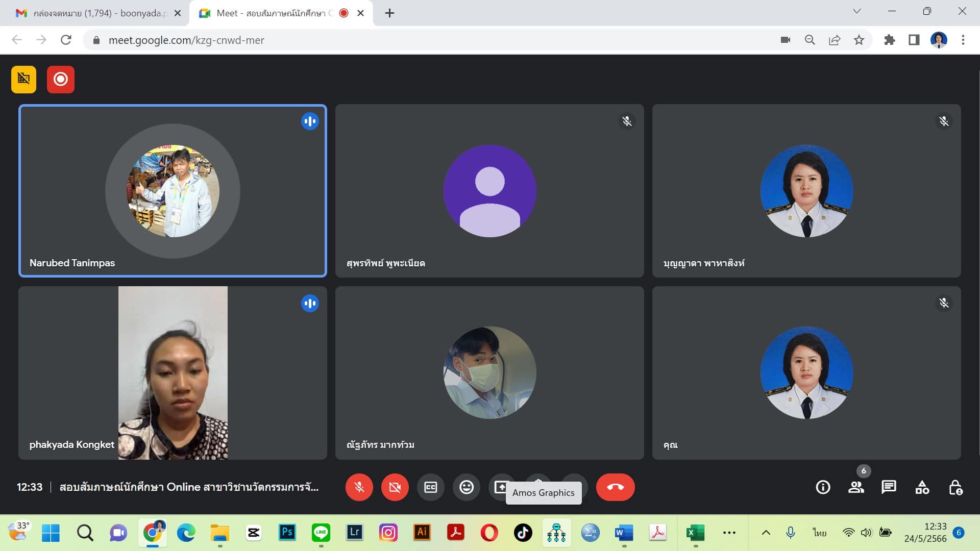Unmute the microphone in call controls
The width and height of the screenshot is (980, 551).
tap(359, 487)
